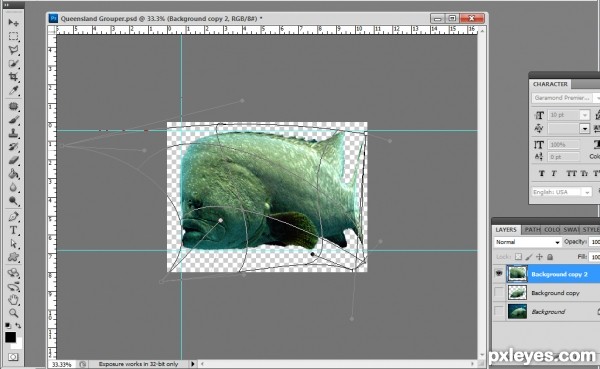This screenshot has width=600, height=369.
Task: Select the Background copy 2 layer thumbnail
Action: 517,274
